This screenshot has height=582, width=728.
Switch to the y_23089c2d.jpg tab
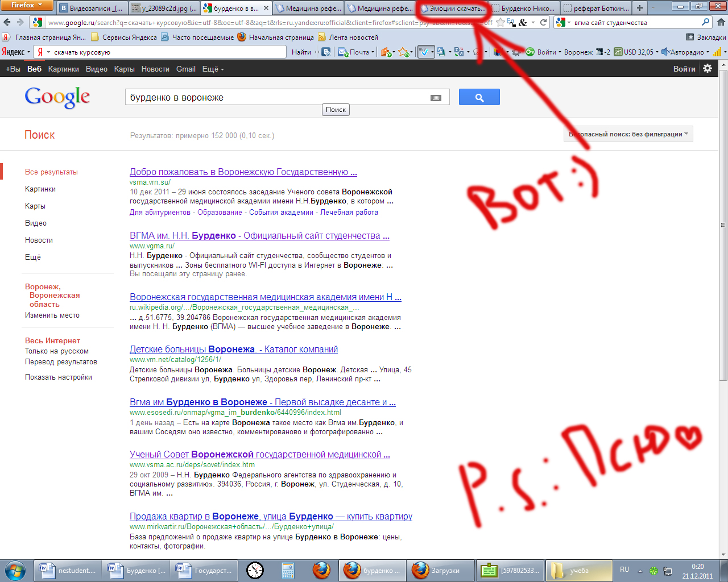tap(164, 8)
